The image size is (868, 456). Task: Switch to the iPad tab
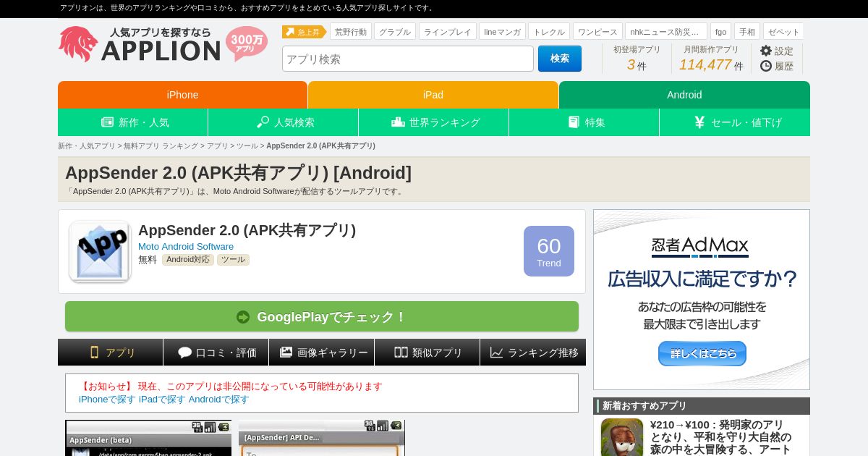[433, 95]
